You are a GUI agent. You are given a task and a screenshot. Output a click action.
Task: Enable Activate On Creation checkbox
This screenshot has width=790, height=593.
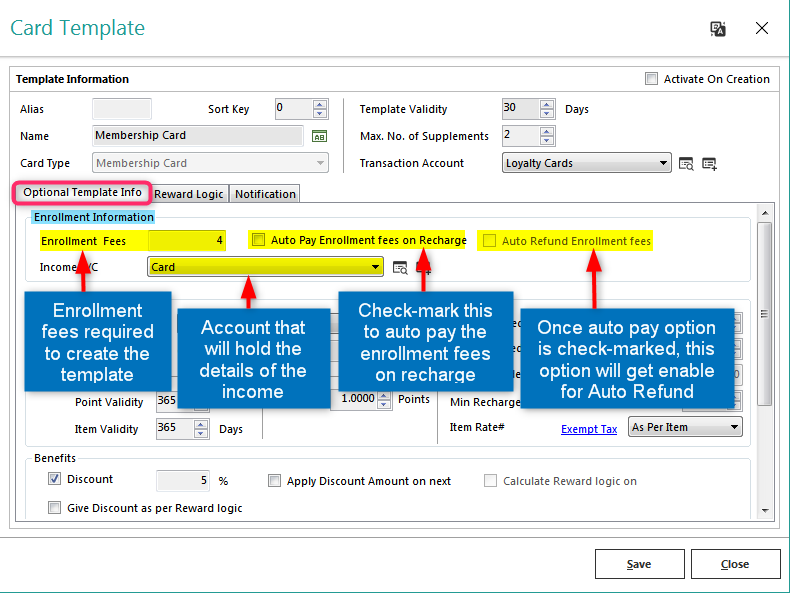coord(651,79)
